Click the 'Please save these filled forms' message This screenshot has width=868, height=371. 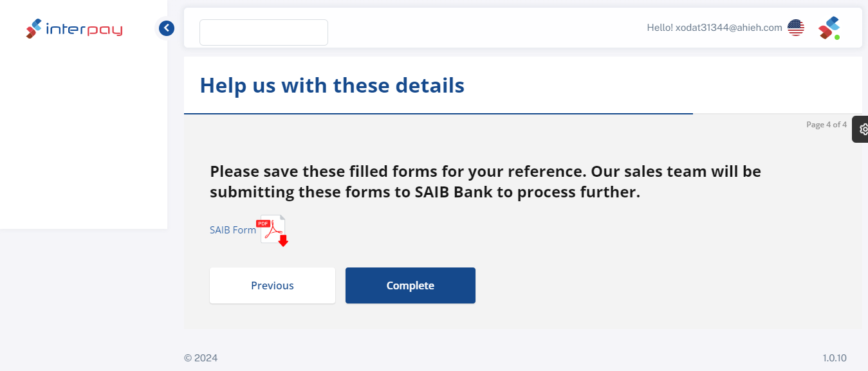point(485,182)
